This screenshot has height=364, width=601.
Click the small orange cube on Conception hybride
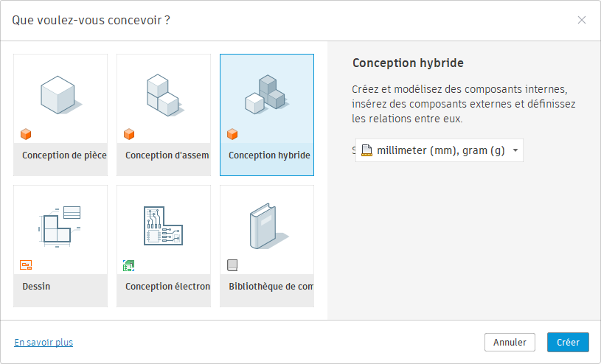(232, 134)
